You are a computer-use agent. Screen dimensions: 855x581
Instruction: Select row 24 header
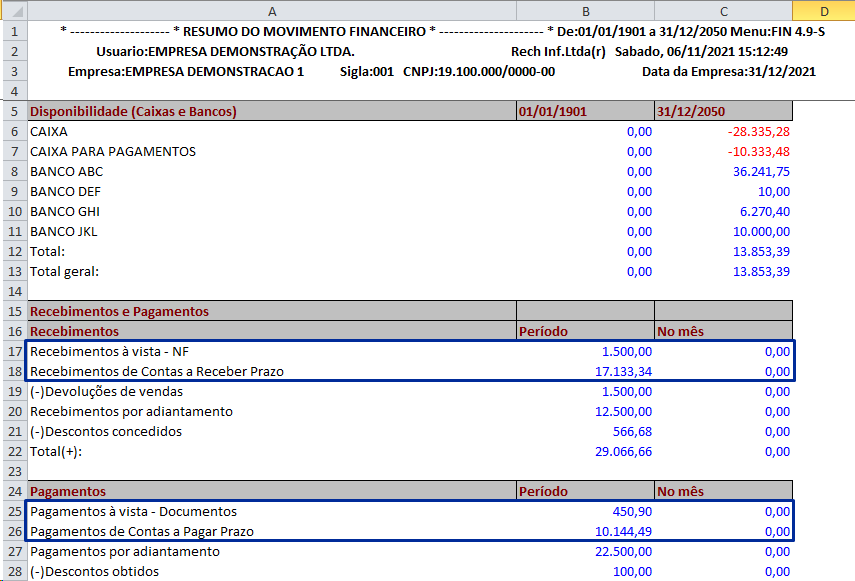[x=14, y=491]
